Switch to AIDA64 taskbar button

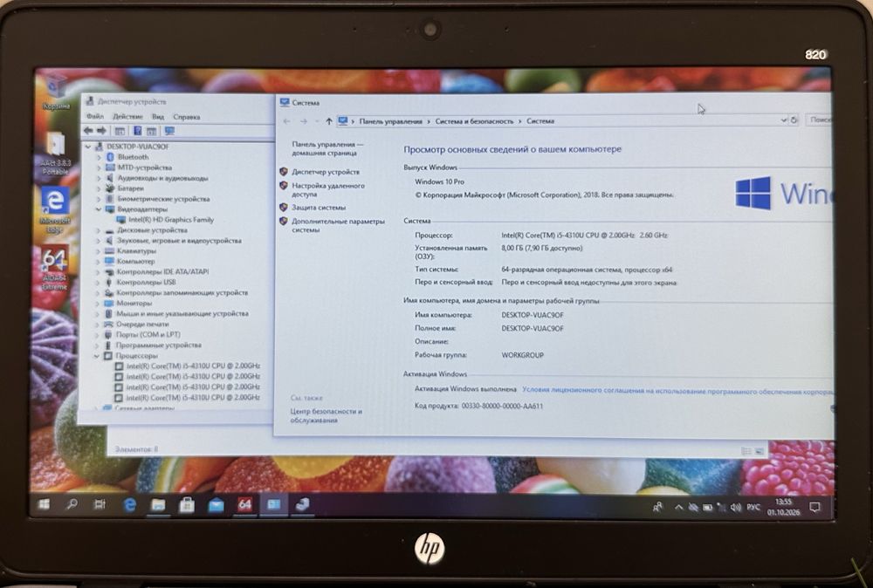244,504
